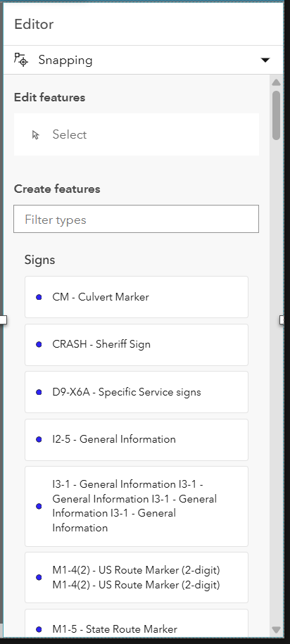The image size is (290, 644).
Task: Expand the Snapping dropdown arrow
Action: pos(265,61)
